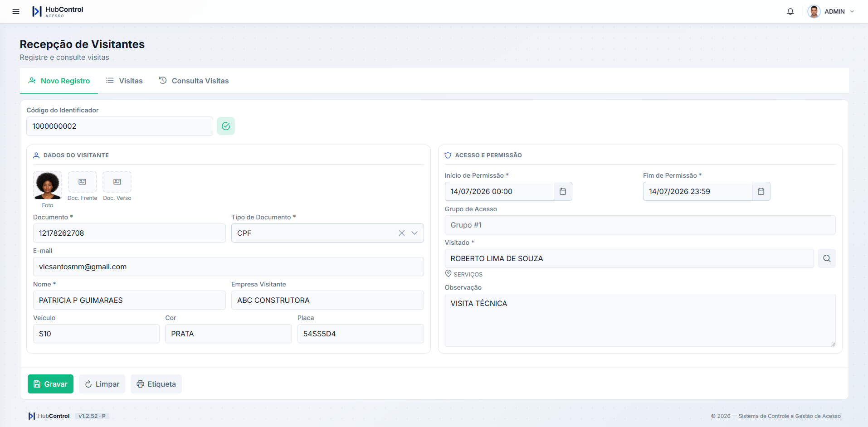Image resolution: width=868 pixels, height=427 pixels.
Task: Switch to the Visitas tab
Action: pos(124,81)
